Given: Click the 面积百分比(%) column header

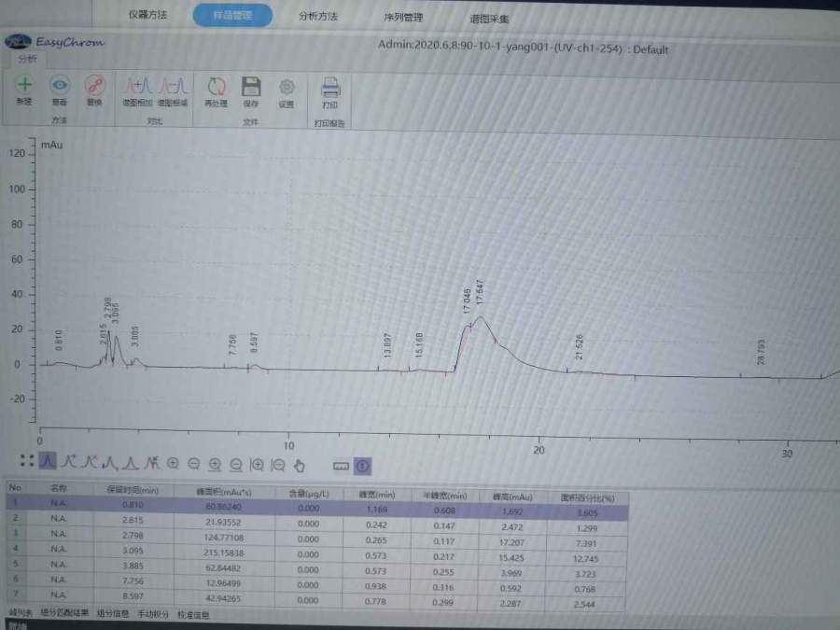Looking at the screenshot, I should coord(587,498).
